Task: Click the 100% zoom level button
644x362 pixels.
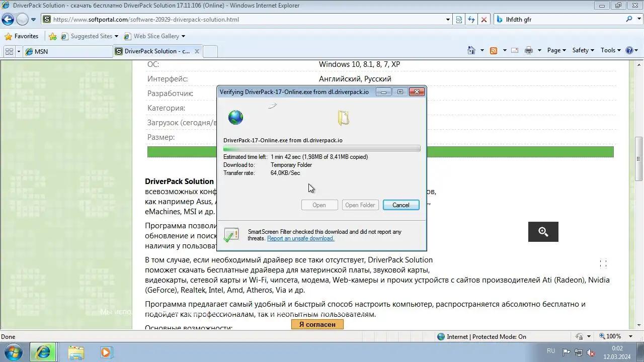Action: pyautogui.click(x=609, y=336)
